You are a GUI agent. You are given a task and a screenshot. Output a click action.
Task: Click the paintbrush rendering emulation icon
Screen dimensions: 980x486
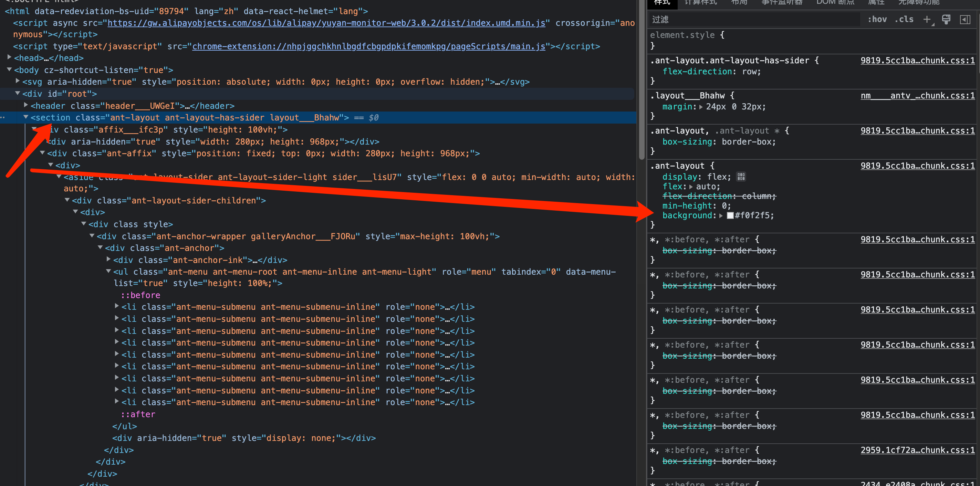click(946, 19)
